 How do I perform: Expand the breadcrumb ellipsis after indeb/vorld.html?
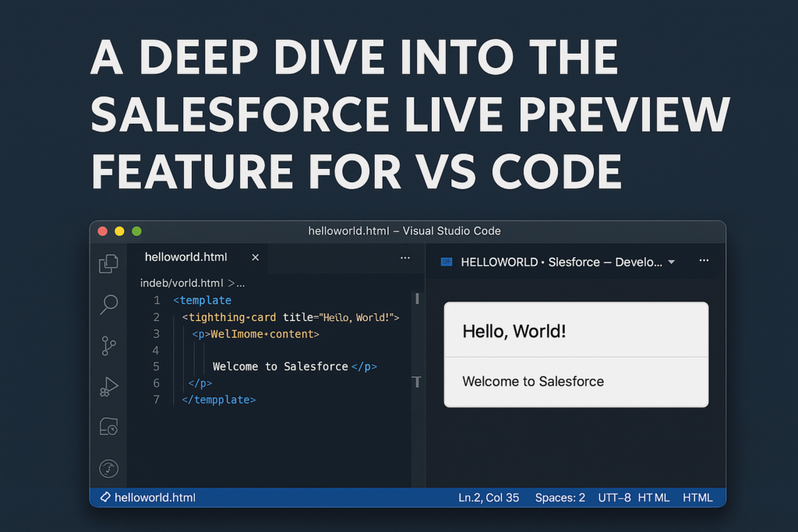coord(240,284)
